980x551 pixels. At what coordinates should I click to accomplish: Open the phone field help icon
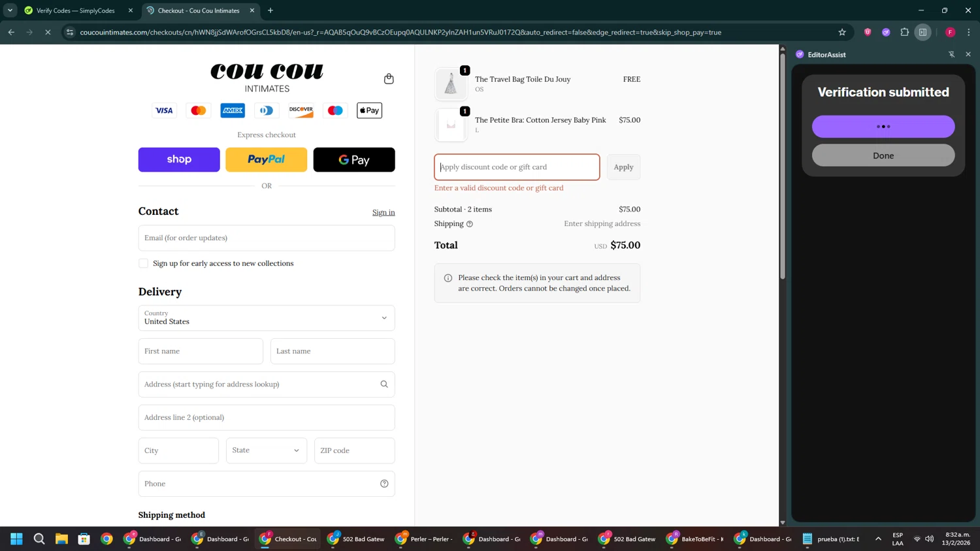[x=384, y=484]
